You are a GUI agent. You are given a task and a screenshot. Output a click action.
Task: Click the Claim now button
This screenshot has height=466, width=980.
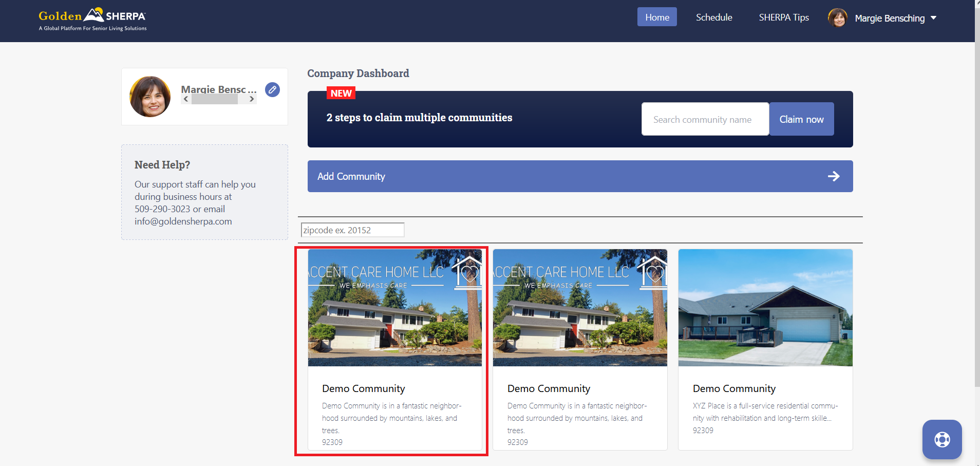(x=801, y=119)
